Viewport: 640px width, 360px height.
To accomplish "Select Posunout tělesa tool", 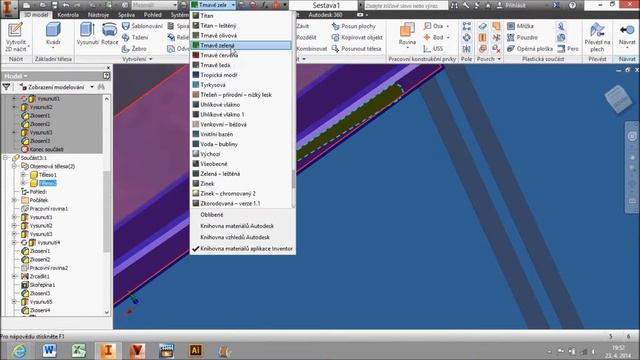I will click(x=356, y=49).
